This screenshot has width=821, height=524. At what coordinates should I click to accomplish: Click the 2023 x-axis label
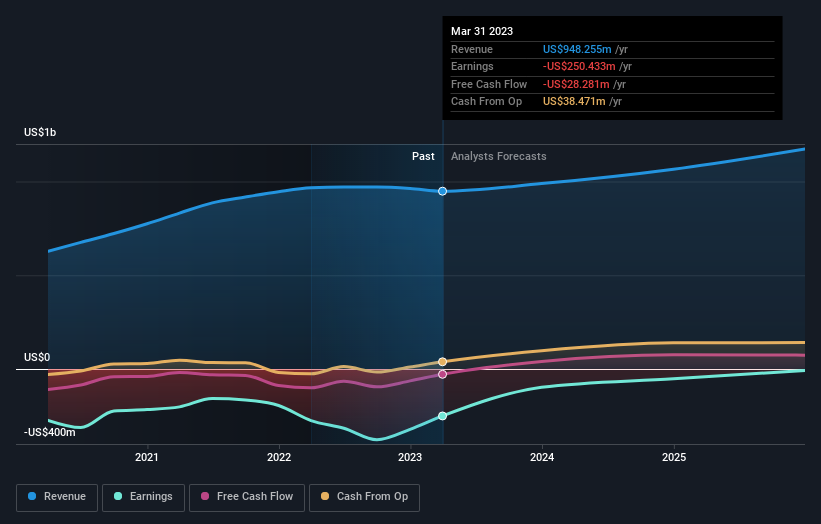(x=409, y=457)
